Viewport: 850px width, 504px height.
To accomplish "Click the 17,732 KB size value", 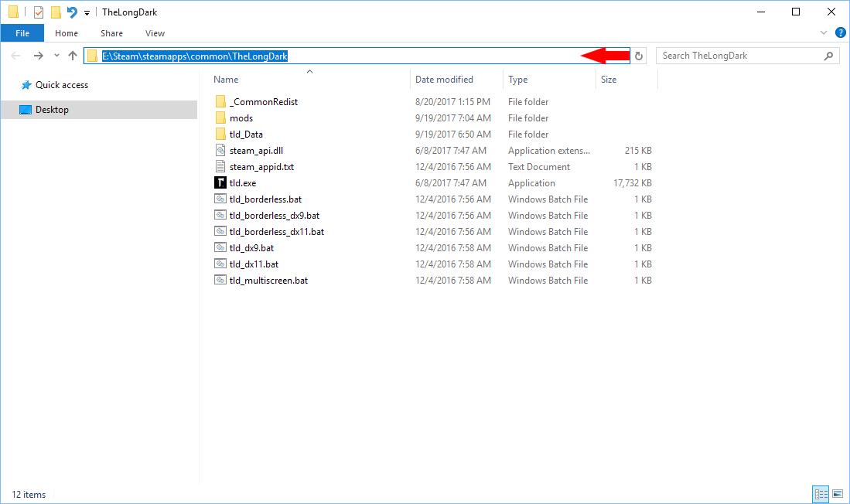I will tap(633, 183).
